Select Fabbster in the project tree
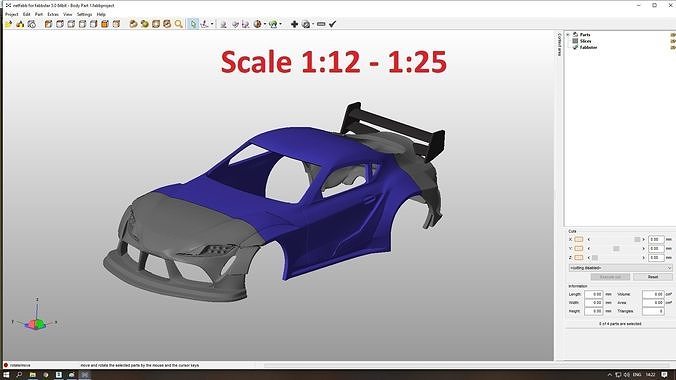Image resolution: width=676 pixels, height=380 pixels. [x=588, y=47]
